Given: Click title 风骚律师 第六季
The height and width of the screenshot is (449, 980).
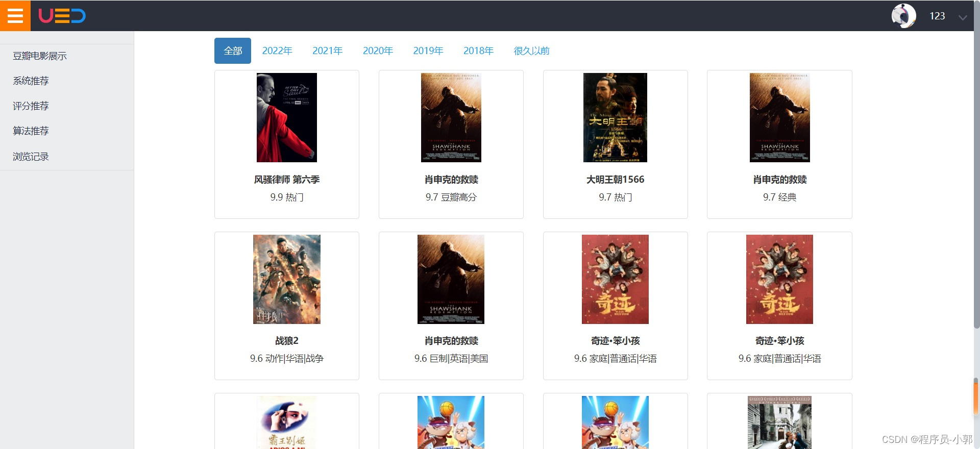Looking at the screenshot, I should pyautogui.click(x=287, y=180).
